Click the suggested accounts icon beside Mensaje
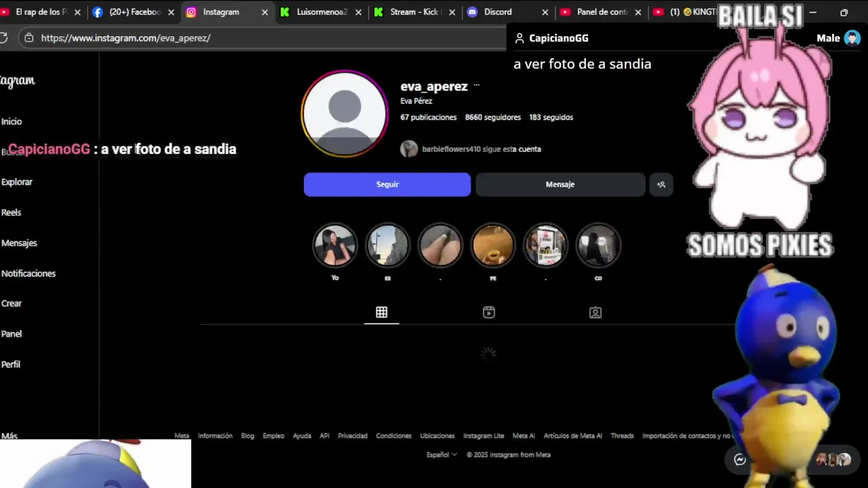 pyautogui.click(x=661, y=184)
